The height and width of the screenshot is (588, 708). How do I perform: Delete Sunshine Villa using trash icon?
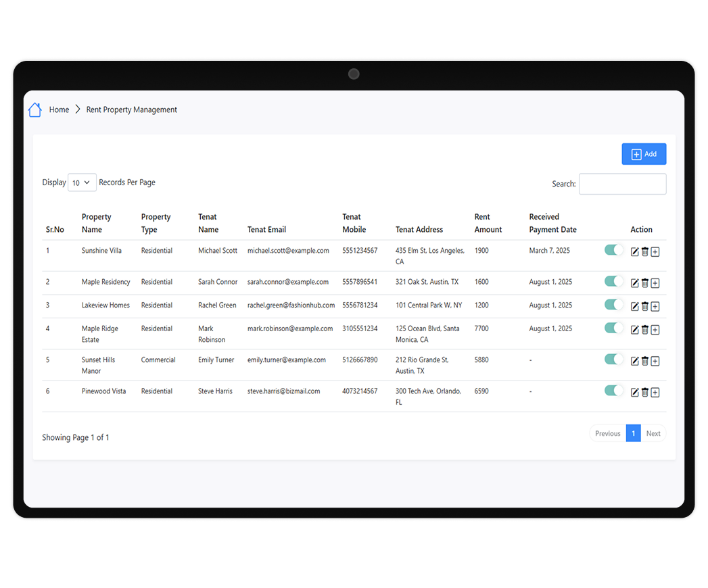click(644, 252)
